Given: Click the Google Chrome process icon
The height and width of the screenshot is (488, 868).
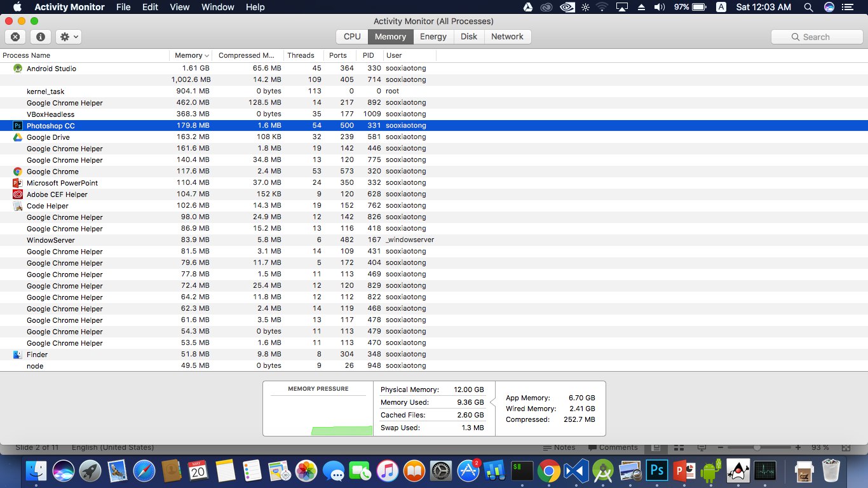Looking at the screenshot, I should click(x=18, y=171).
